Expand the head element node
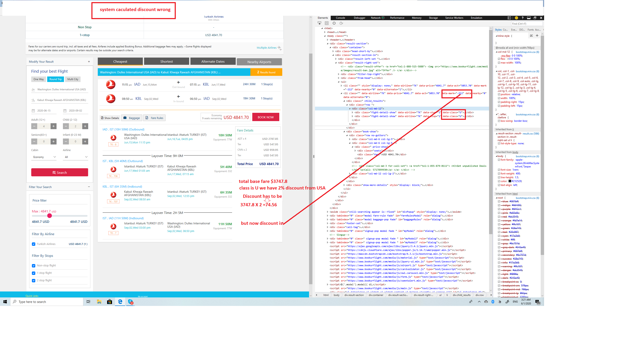The height and width of the screenshot is (362, 644). point(325,32)
